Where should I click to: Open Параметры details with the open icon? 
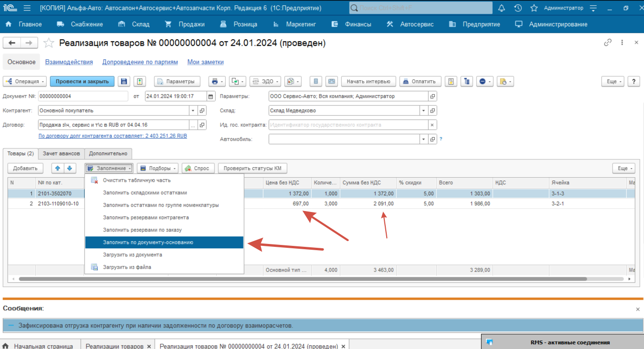tap(433, 96)
